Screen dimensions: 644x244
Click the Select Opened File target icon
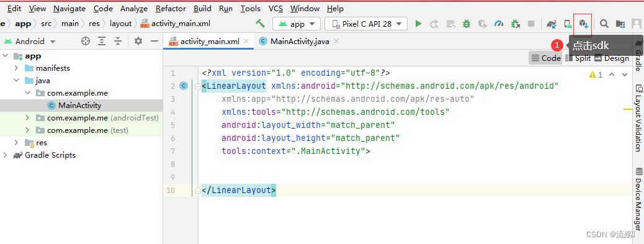click(x=86, y=41)
